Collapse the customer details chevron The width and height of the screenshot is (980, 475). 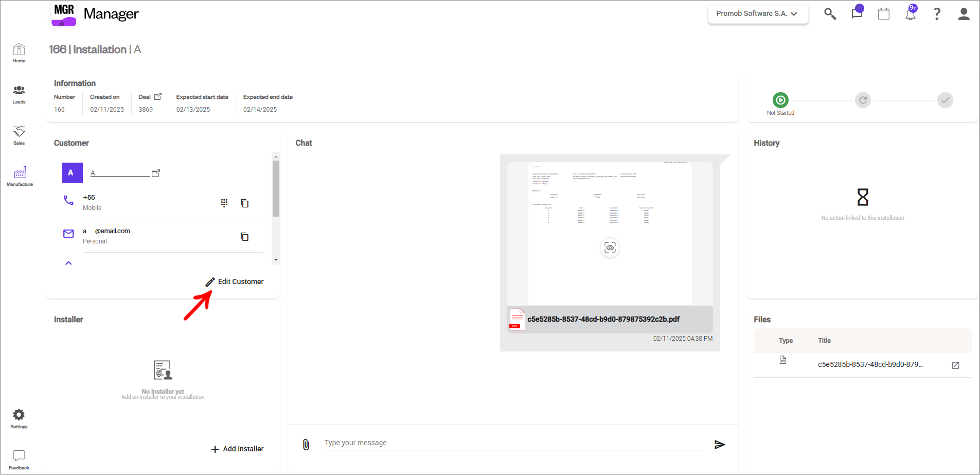68,263
